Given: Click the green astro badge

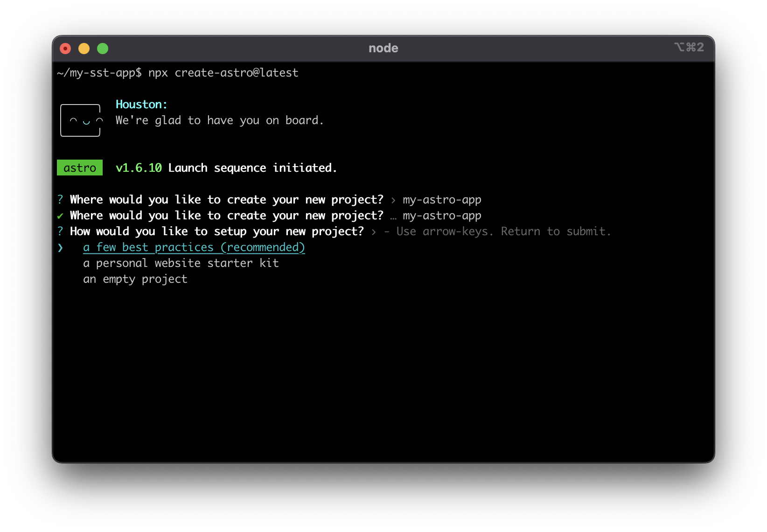Looking at the screenshot, I should (x=80, y=168).
